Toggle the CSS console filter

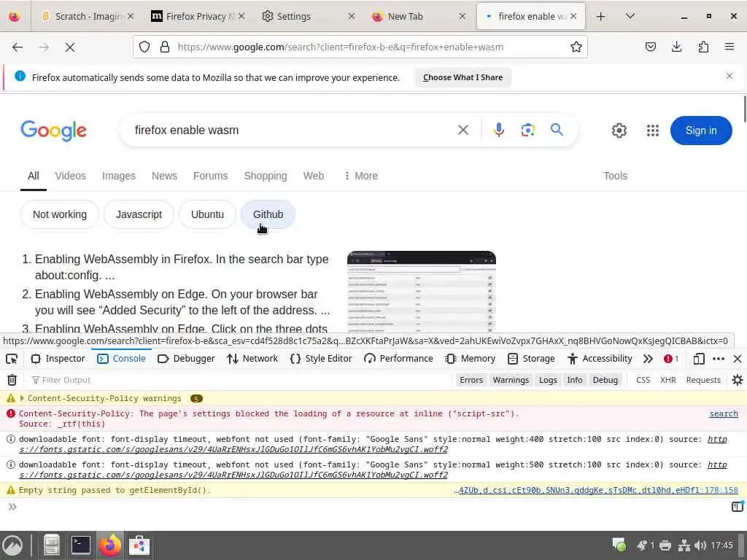pyautogui.click(x=643, y=380)
